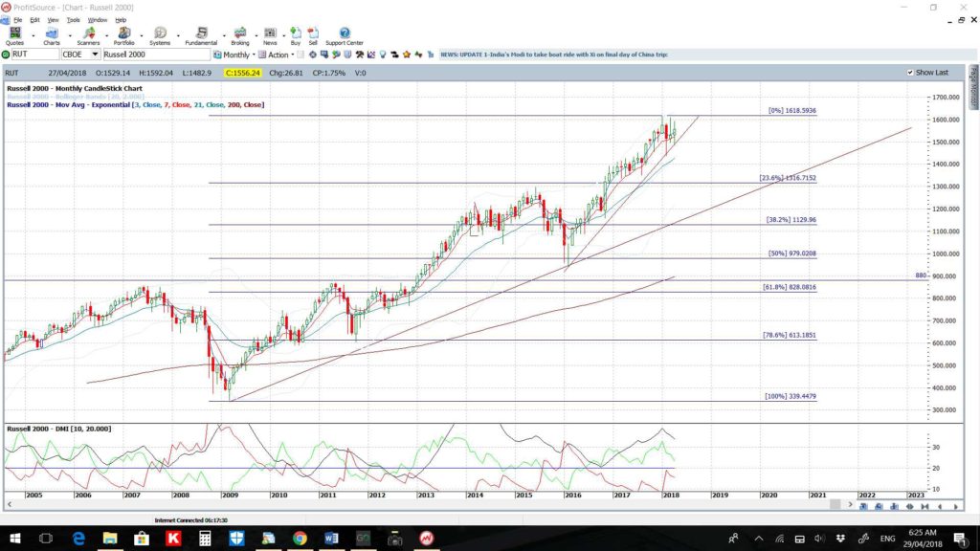Click the blue tree-structure icon before news ticker
This screenshot has width=980, height=551.
click(x=431, y=55)
